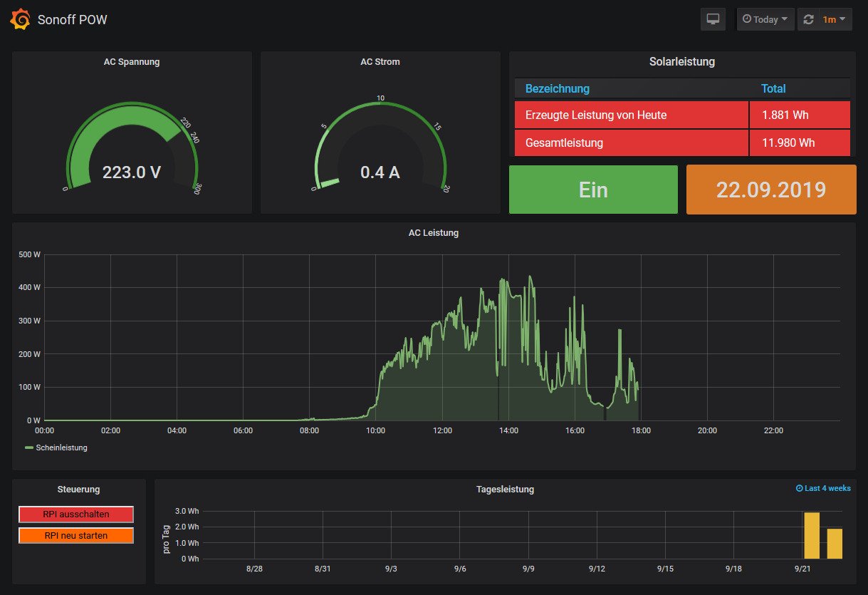The image size is (868, 595).
Task: Click the green Ein status panel
Action: [x=593, y=190]
